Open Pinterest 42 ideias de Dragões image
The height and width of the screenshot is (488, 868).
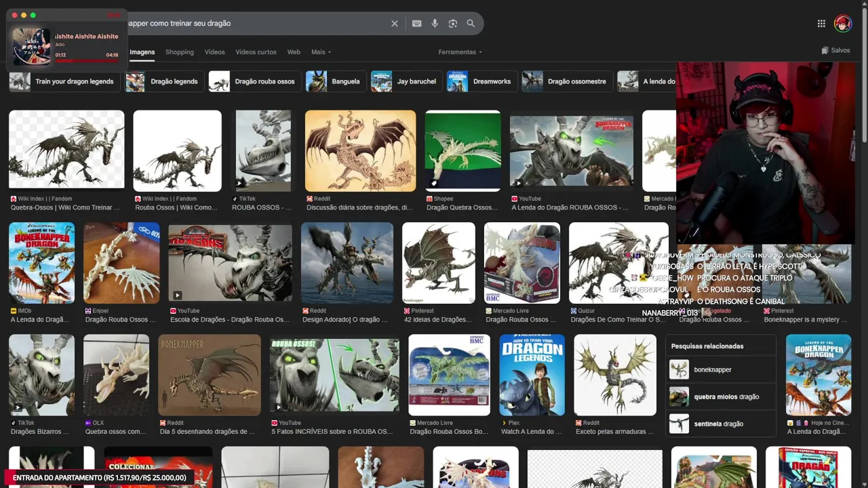tap(438, 263)
